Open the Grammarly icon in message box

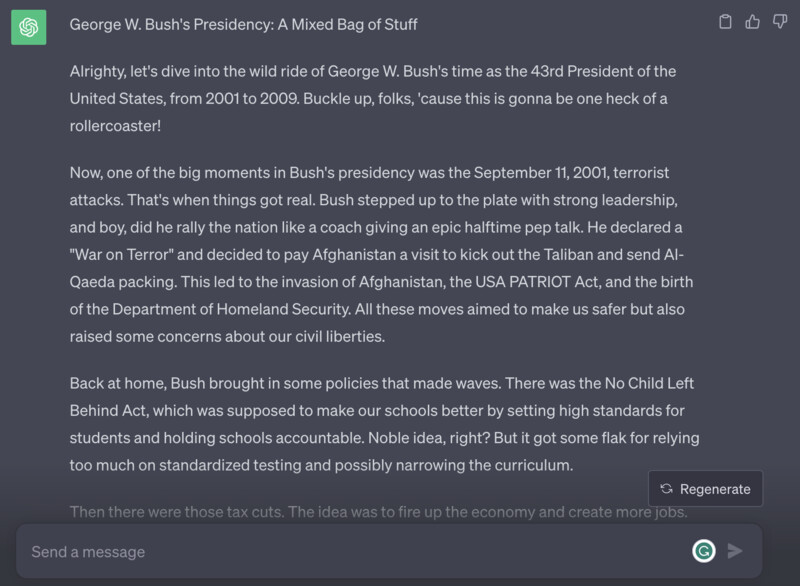click(x=704, y=551)
